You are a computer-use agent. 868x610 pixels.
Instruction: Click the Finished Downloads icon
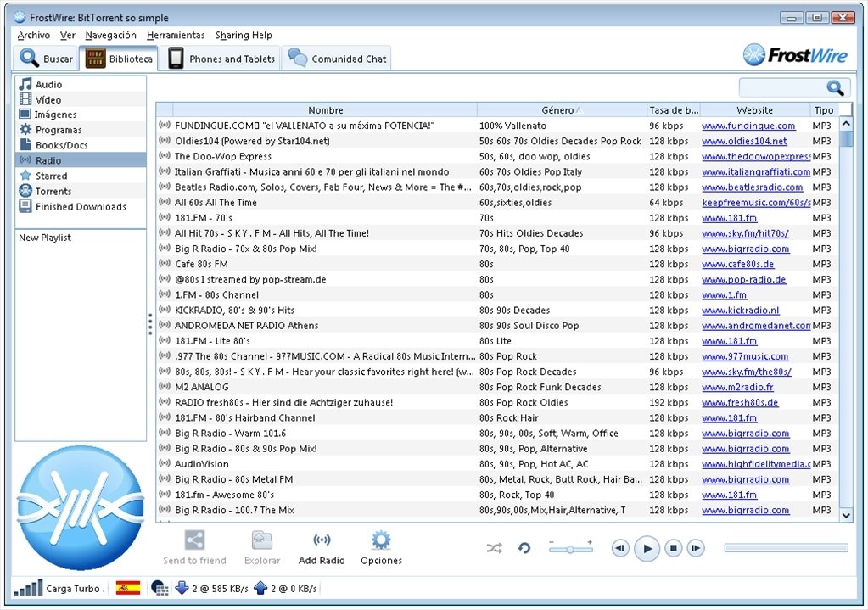pyautogui.click(x=25, y=206)
